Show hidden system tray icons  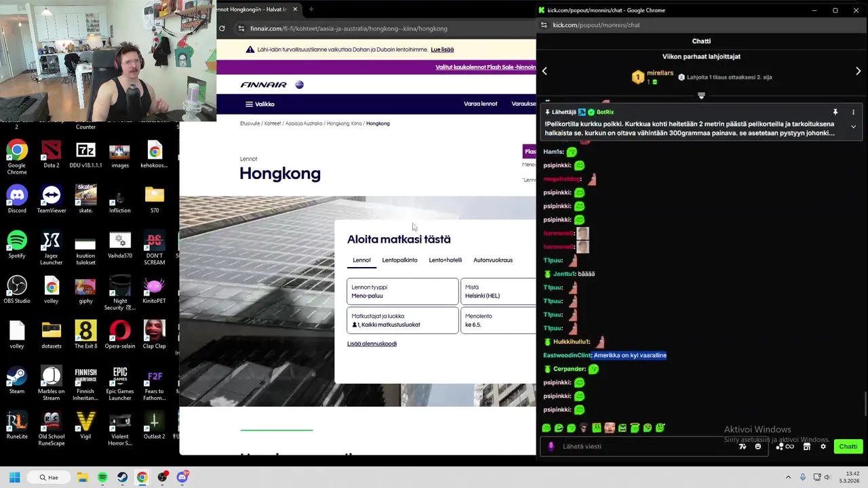tap(788, 477)
